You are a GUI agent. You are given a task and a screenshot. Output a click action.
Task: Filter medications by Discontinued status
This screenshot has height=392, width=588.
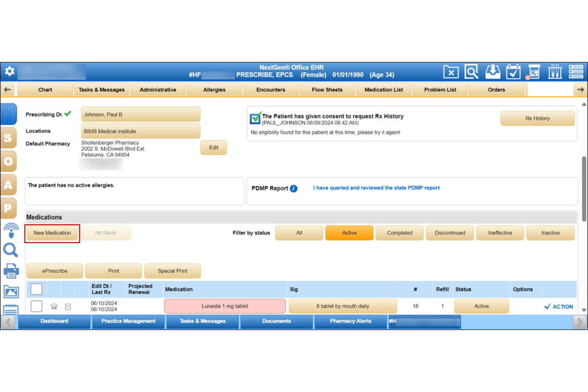click(450, 233)
